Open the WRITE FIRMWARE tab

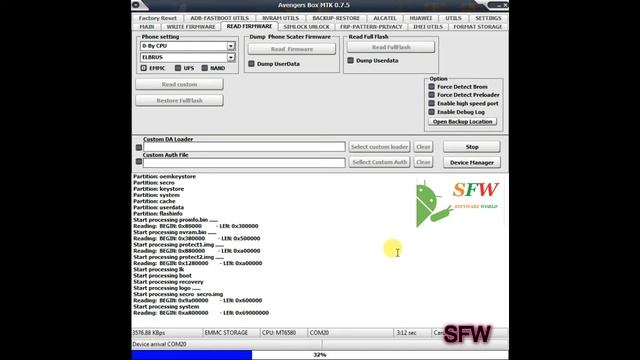191,27
